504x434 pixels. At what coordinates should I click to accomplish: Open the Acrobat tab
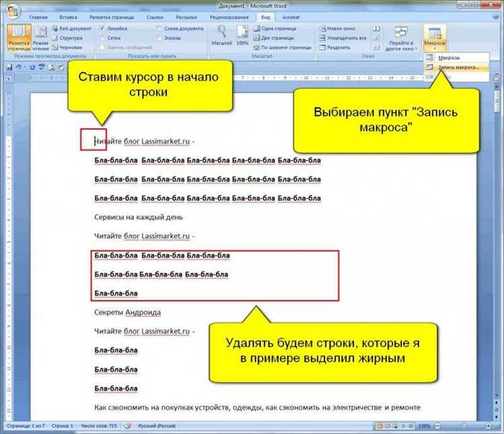(290, 17)
